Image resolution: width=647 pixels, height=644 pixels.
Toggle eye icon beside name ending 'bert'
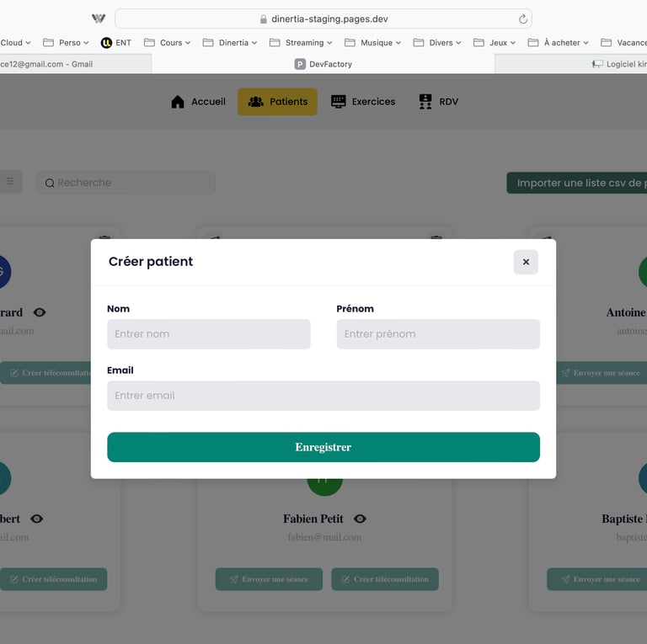tap(37, 519)
